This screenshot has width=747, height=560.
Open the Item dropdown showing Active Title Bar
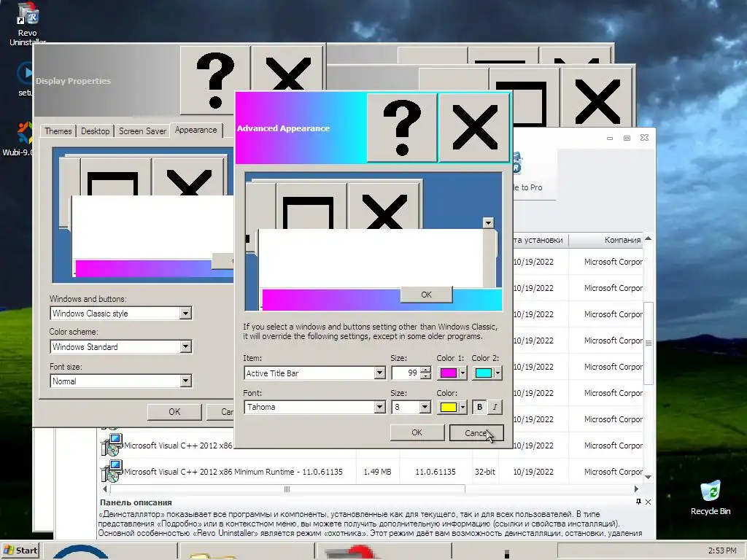pyautogui.click(x=379, y=373)
